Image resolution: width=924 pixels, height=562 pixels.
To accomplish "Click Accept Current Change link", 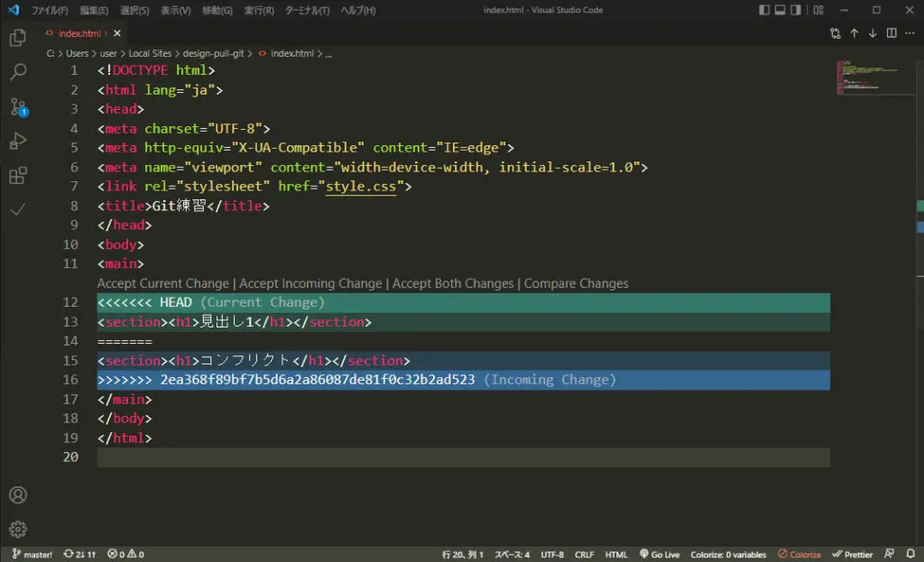I will 163,283.
